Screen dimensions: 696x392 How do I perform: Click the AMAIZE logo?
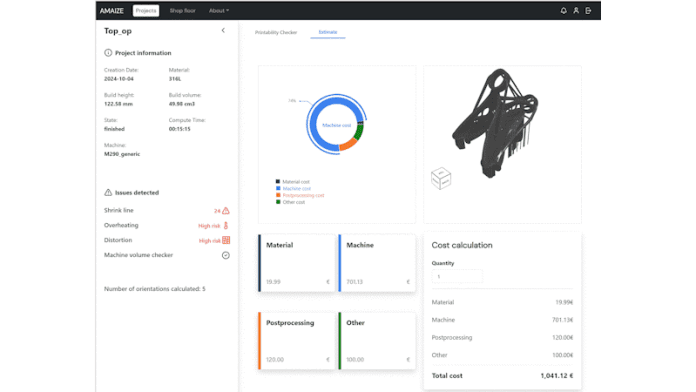click(112, 11)
